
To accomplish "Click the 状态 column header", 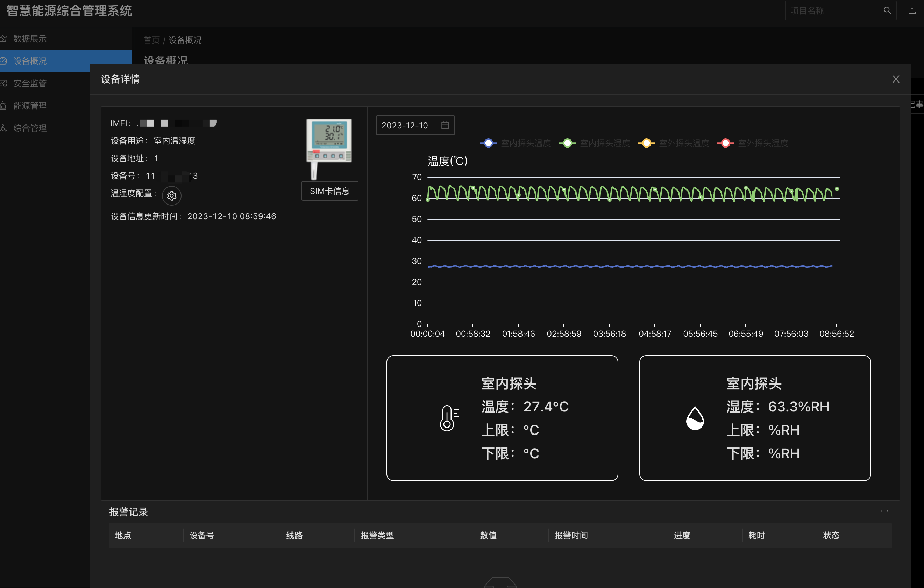I will [x=831, y=536].
